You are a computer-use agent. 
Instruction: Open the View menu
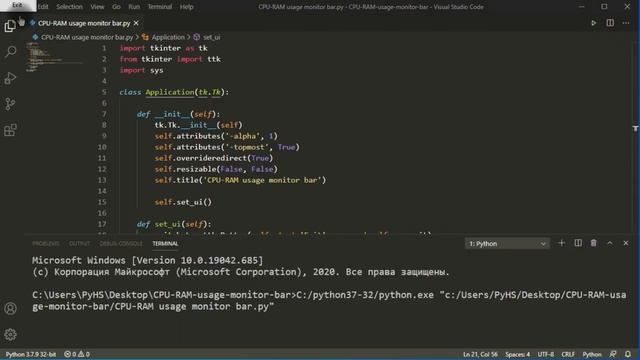[97, 7]
